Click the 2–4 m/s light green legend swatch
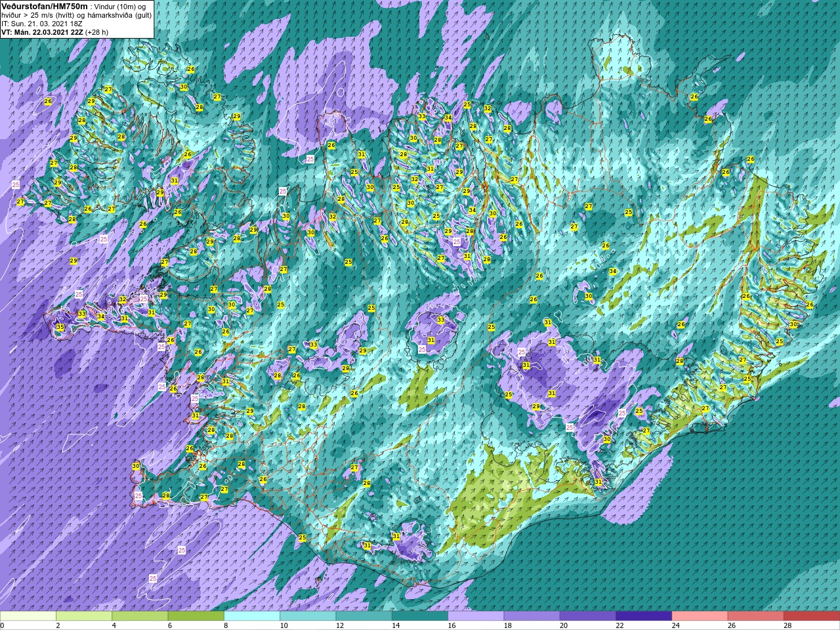 coord(84,616)
